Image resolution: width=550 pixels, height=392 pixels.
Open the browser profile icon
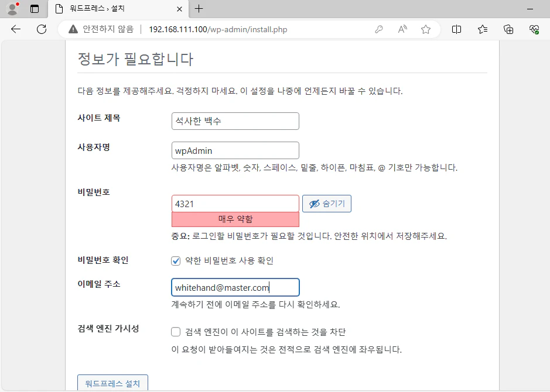[x=13, y=9]
